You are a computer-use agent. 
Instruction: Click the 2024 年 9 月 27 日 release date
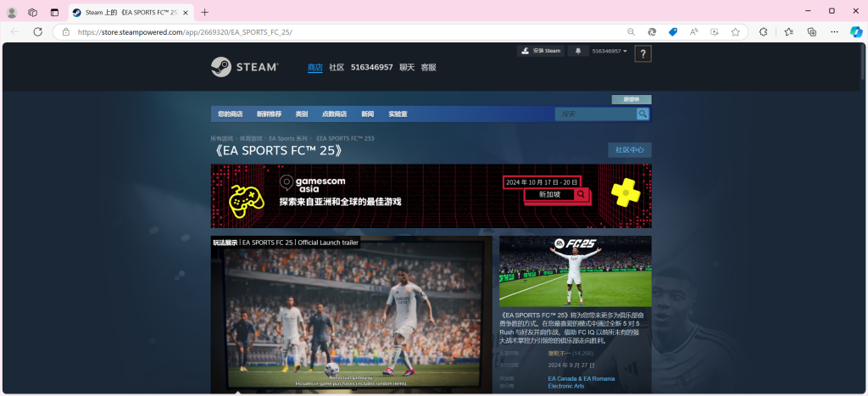(x=571, y=365)
